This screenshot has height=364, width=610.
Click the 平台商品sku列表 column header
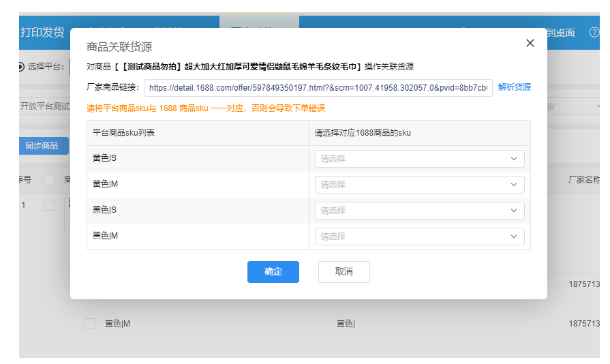click(x=124, y=133)
